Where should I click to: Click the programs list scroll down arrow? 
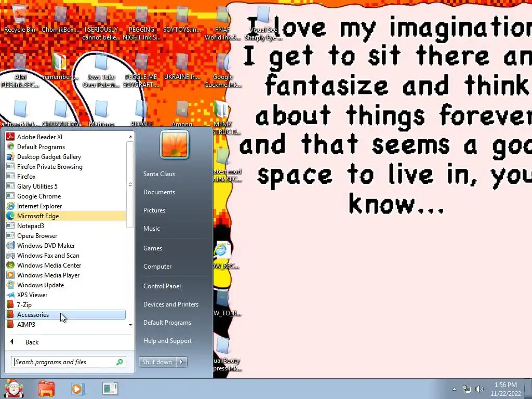(x=130, y=325)
